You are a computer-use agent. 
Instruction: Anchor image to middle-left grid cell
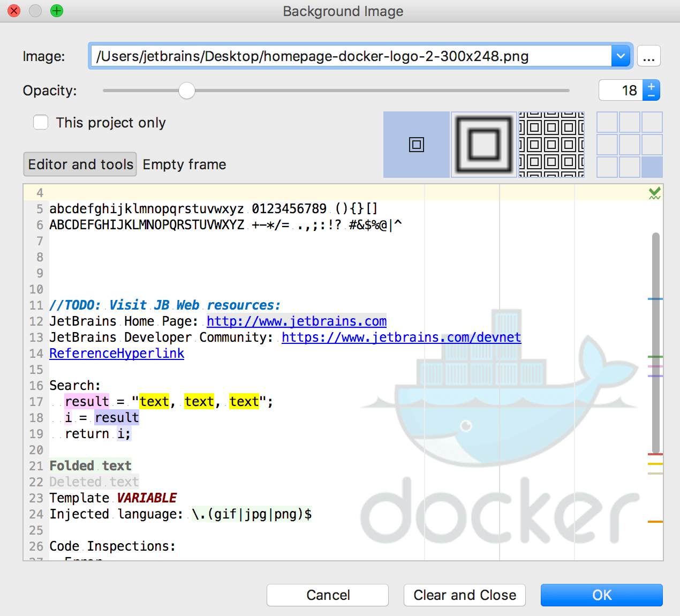coord(607,145)
